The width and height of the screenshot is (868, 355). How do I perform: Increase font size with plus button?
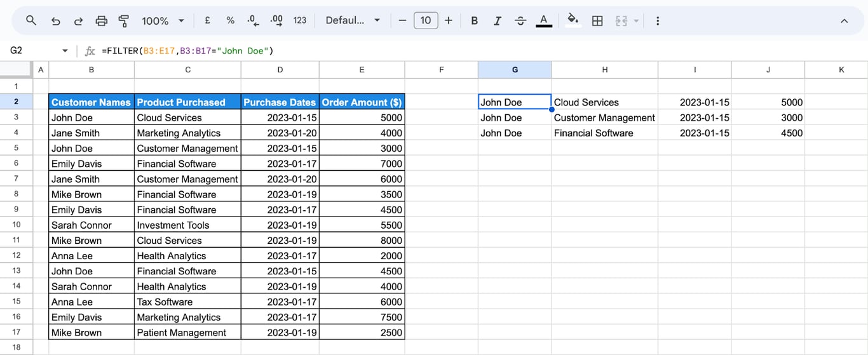pos(449,20)
